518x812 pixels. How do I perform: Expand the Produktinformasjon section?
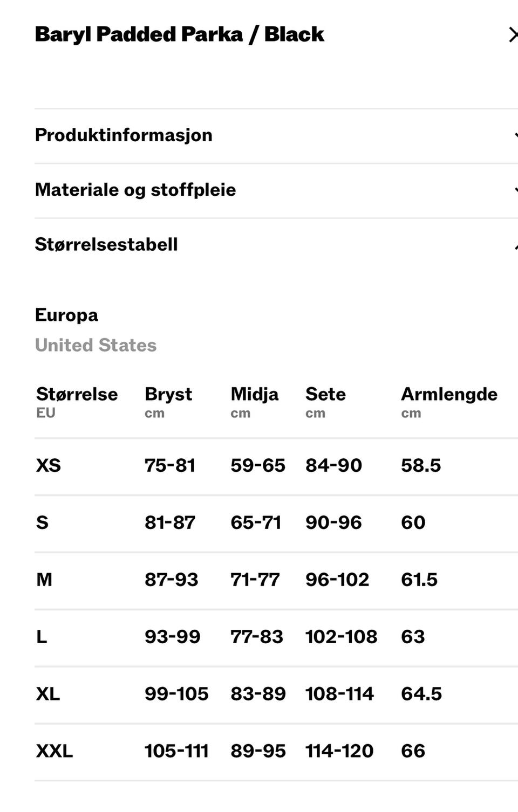coord(124,135)
